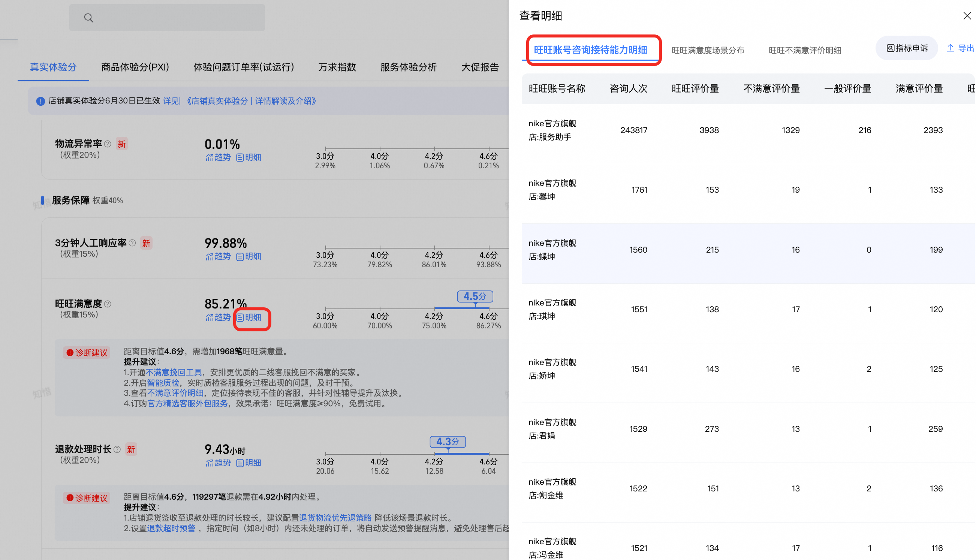Open the 商品体验分(PXI) tab
The width and height of the screenshot is (976, 560).
click(135, 67)
